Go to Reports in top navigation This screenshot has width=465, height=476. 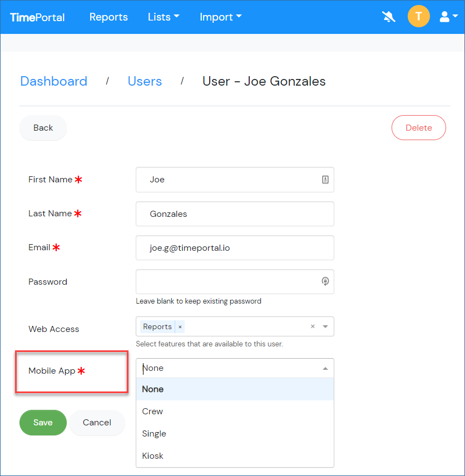pyautogui.click(x=108, y=17)
